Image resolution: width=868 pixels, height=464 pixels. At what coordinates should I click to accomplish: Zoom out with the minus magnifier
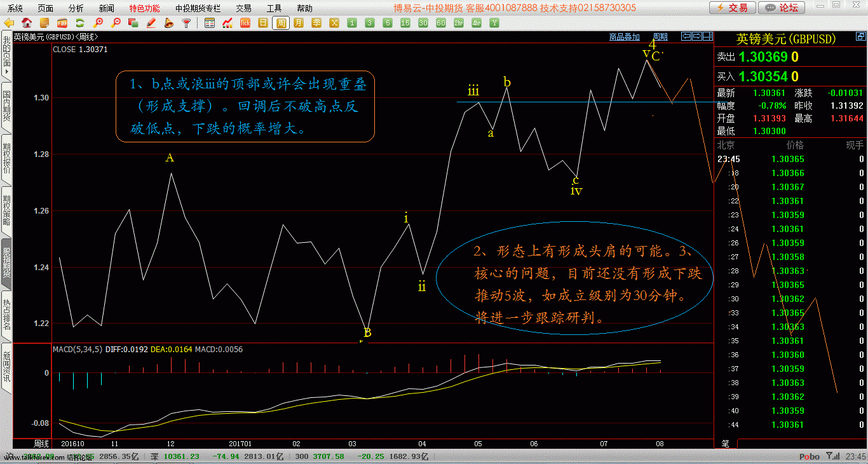pos(116,23)
